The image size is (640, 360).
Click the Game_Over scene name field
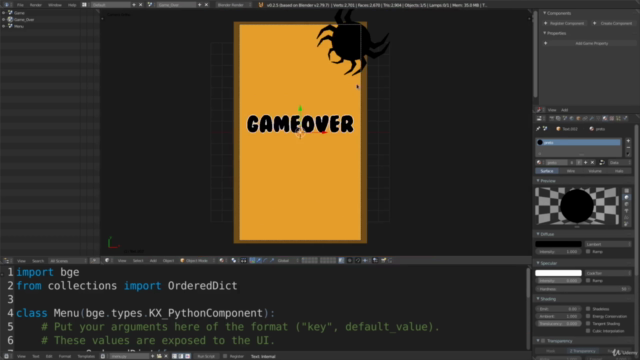176,5
